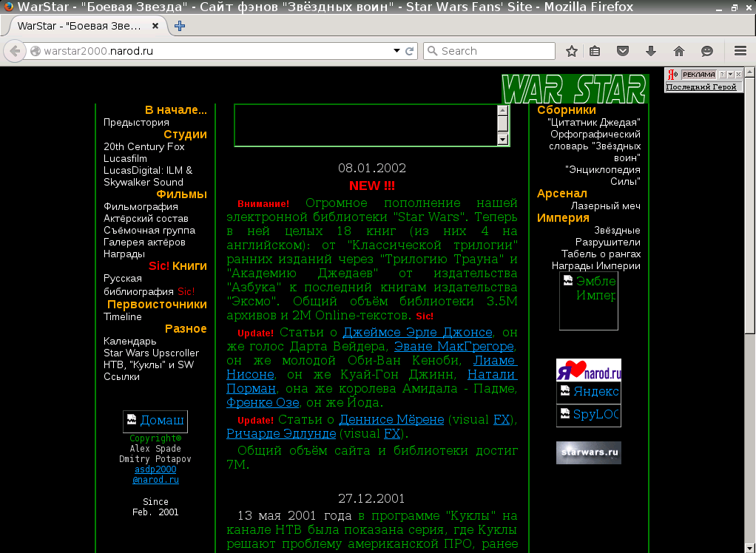Open the Награды link in left menu

124,254
